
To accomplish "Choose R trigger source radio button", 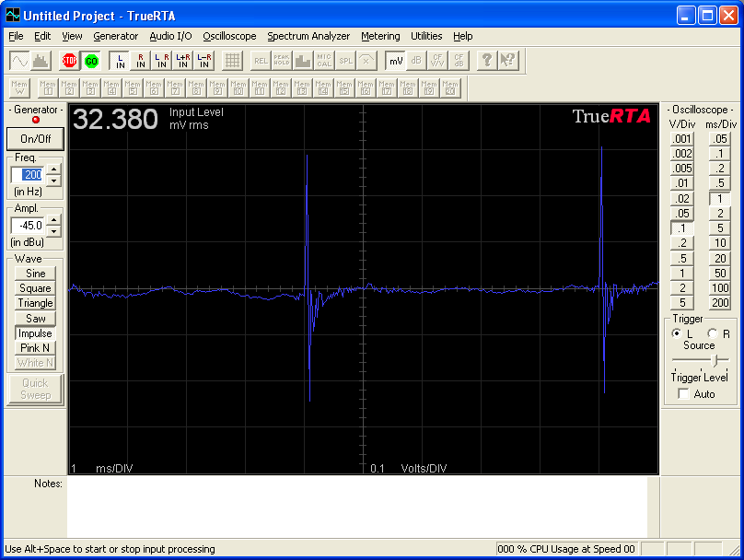I will pyautogui.click(x=712, y=333).
